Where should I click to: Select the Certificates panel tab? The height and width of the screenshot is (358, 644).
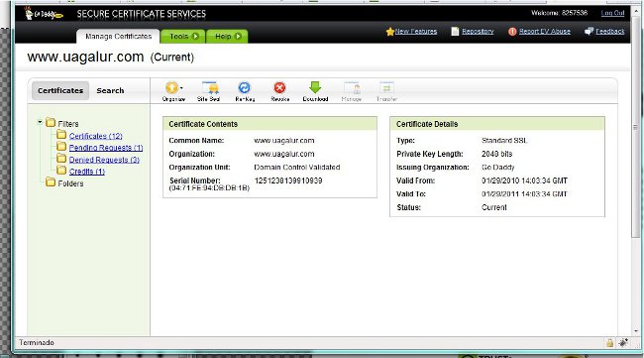point(60,90)
